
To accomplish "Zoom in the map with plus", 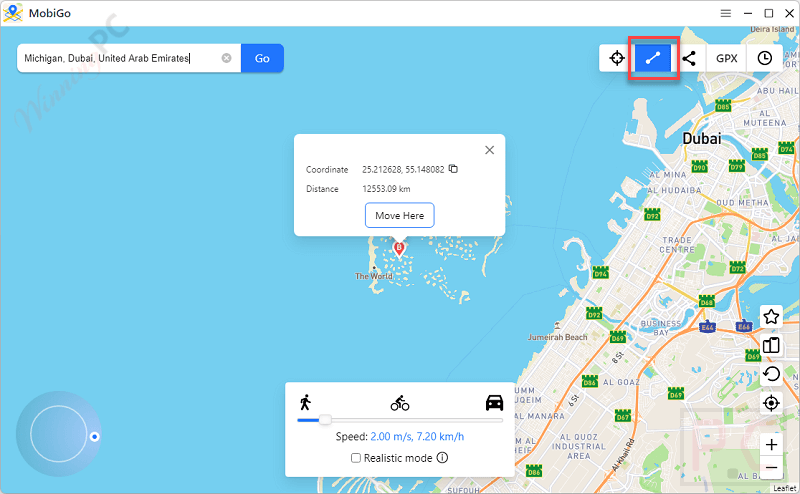I will pos(771,444).
